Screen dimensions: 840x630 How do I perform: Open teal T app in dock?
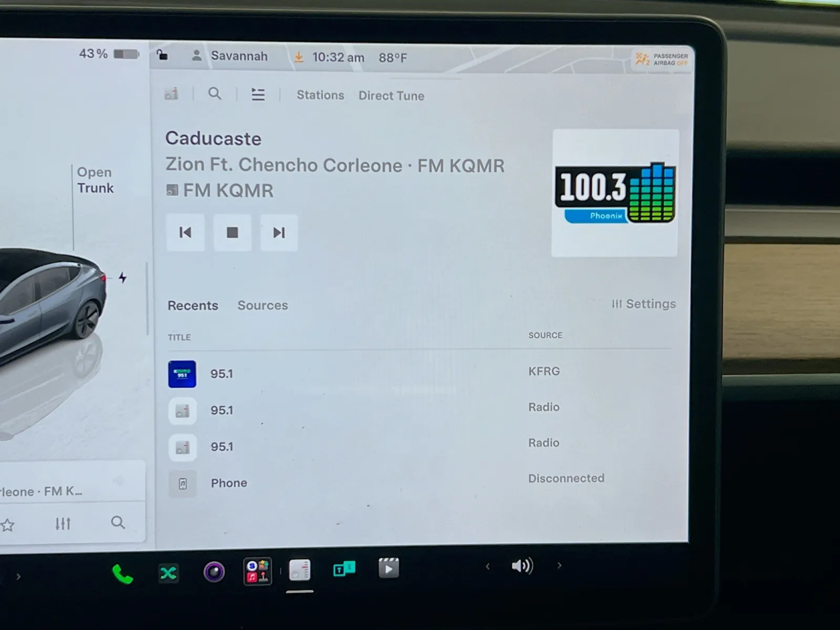pos(344,569)
